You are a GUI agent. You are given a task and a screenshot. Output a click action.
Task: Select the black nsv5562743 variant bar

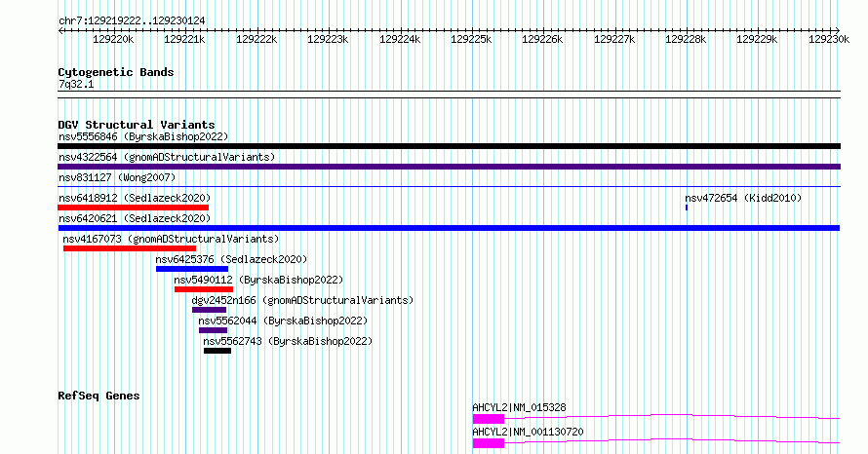click(x=217, y=351)
